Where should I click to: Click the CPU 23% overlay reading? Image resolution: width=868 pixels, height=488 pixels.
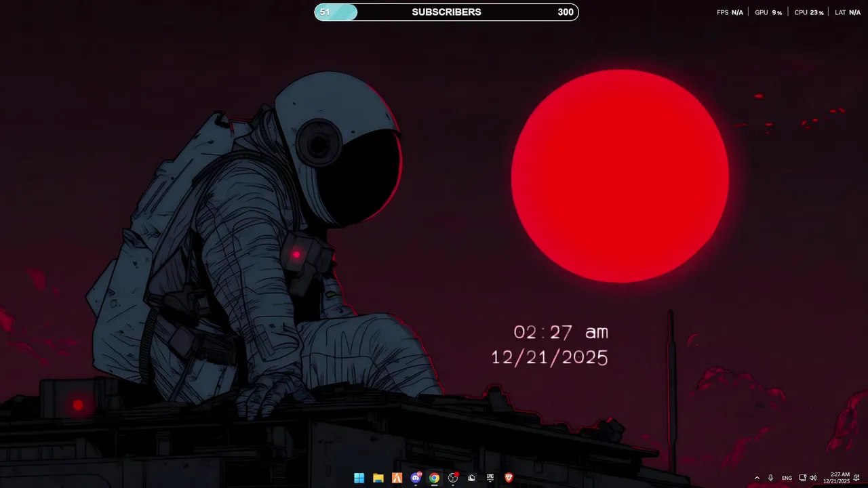(x=809, y=13)
